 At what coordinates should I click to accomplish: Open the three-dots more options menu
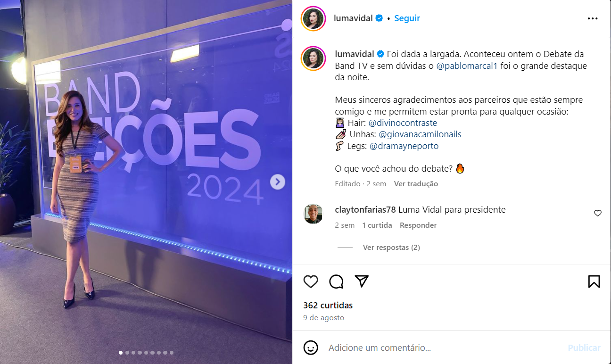pos(593,18)
